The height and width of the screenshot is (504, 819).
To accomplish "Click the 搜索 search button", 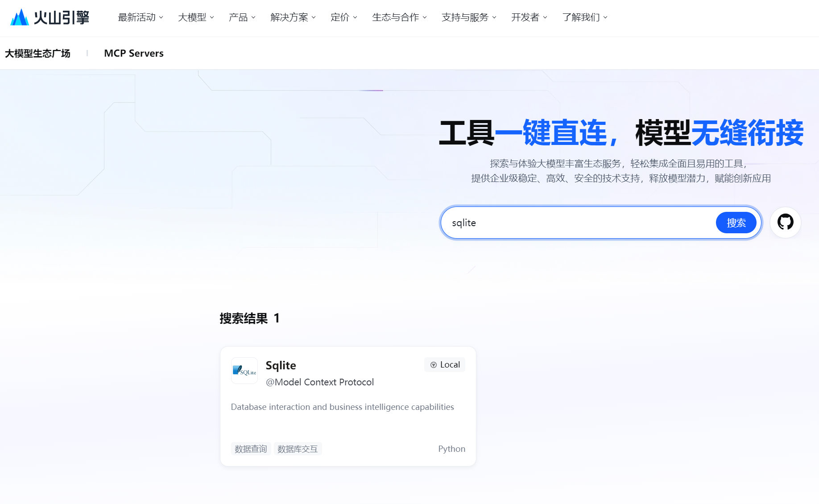I will pyautogui.click(x=736, y=222).
